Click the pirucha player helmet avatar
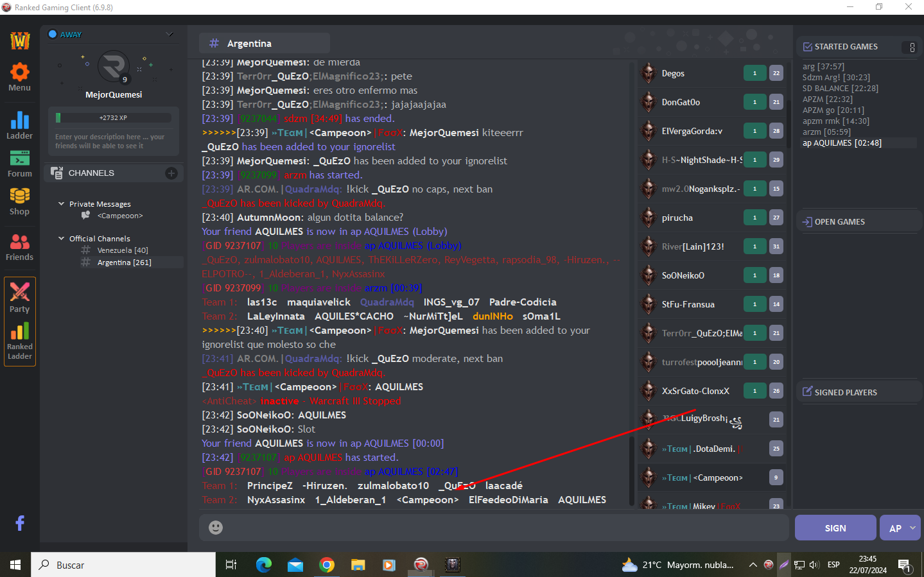Image resolution: width=924 pixels, height=577 pixels. tap(649, 218)
